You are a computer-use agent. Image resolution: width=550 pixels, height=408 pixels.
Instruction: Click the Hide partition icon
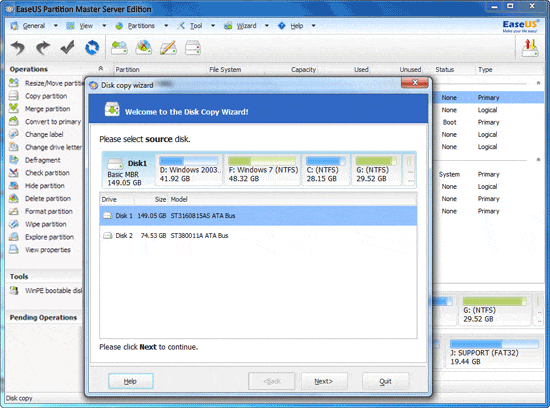coord(14,186)
